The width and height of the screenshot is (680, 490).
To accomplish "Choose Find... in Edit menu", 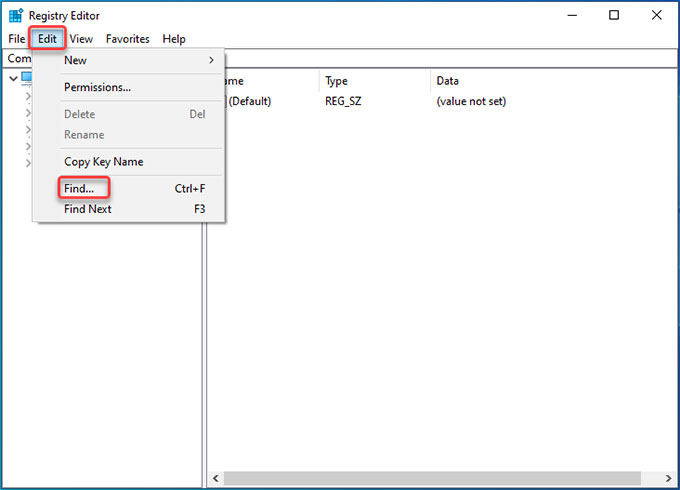I will pos(129,189).
